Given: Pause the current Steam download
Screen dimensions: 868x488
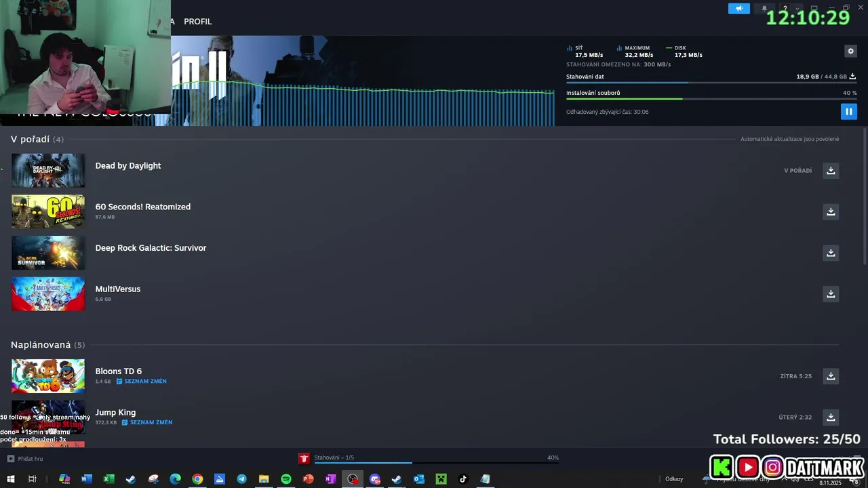Looking at the screenshot, I should point(848,111).
